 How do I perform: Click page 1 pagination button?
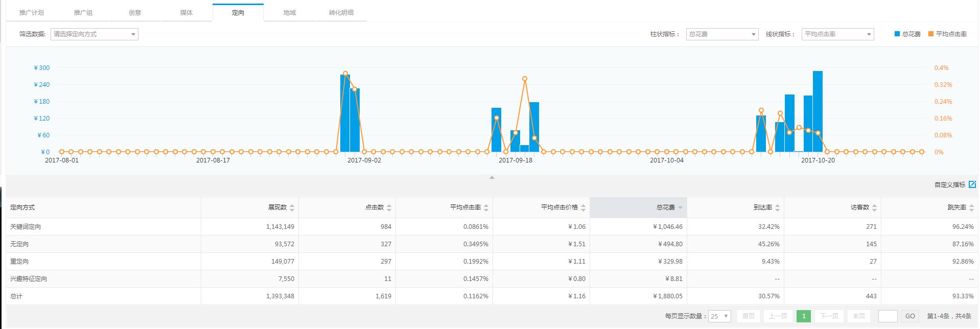pyautogui.click(x=803, y=316)
